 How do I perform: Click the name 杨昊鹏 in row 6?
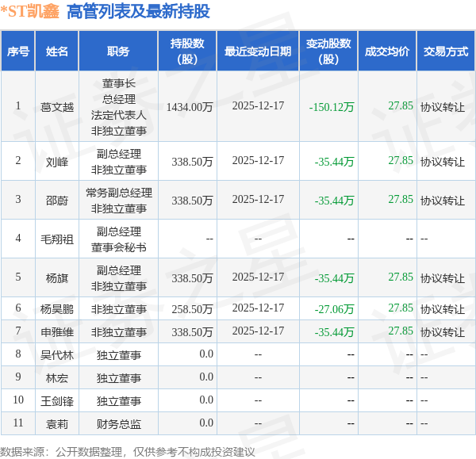coord(57,309)
